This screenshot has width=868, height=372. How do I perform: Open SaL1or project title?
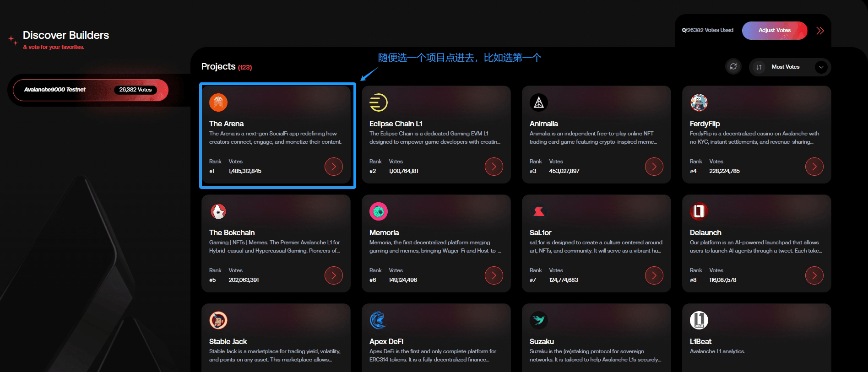pyautogui.click(x=540, y=232)
